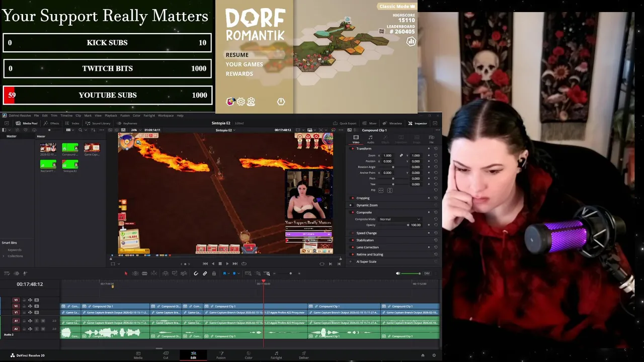Click the Quick Export button
The height and width of the screenshot is (362, 644).
[x=345, y=123]
